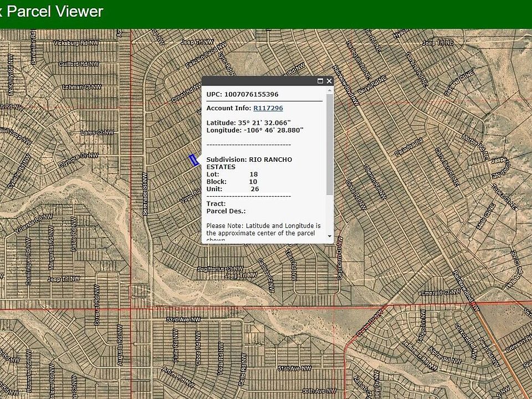Maximize the parcel info popup
The width and height of the screenshot is (532, 399).
tap(320, 81)
